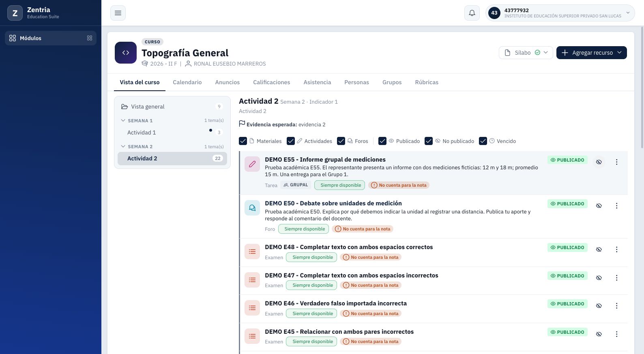Uncheck the Foros filter checkbox
Screen dimensions: 644x354
tap(341, 141)
